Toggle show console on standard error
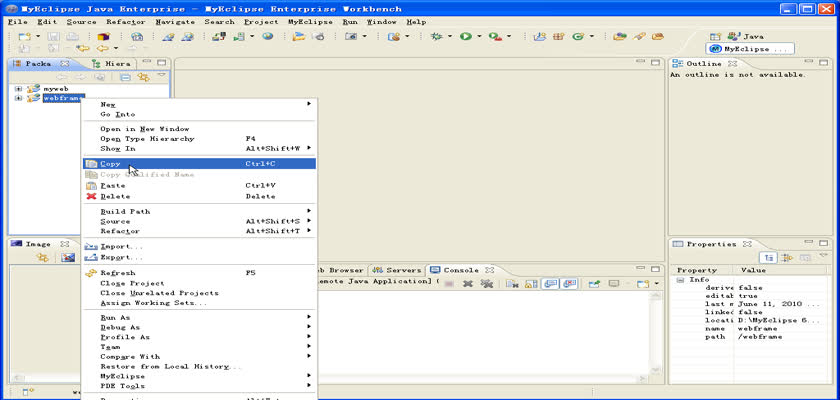Viewport: 840px width, 400px height. tap(569, 284)
